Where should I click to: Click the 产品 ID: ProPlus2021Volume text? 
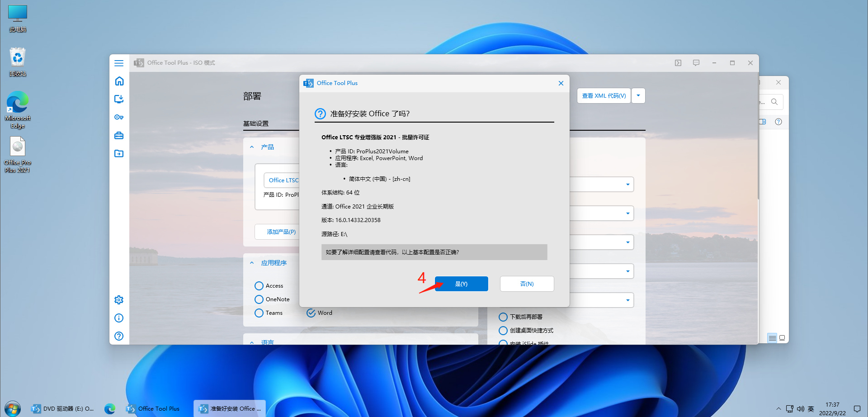pyautogui.click(x=372, y=151)
